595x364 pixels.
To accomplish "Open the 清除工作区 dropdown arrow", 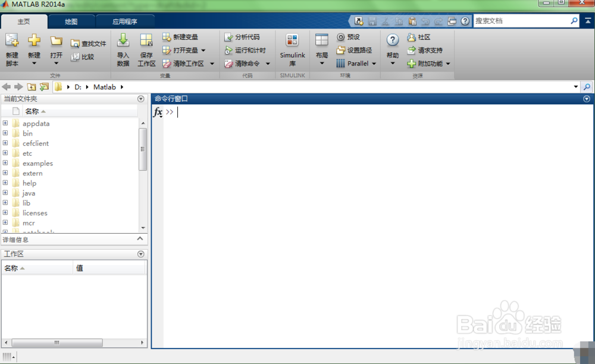I will click(212, 64).
